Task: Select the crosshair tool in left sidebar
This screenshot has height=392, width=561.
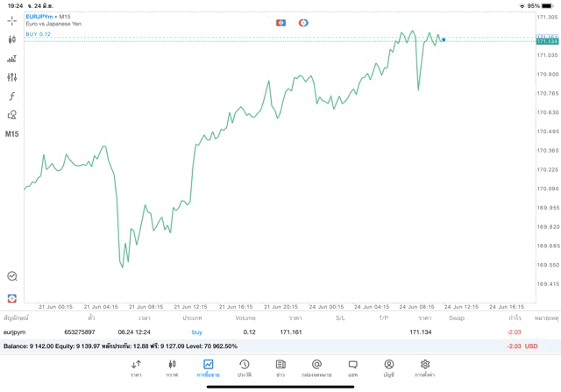Action: coord(12,20)
